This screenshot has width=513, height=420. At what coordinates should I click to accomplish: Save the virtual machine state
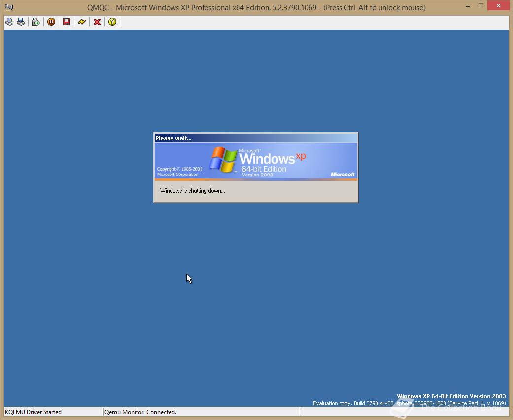click(66, 22)
